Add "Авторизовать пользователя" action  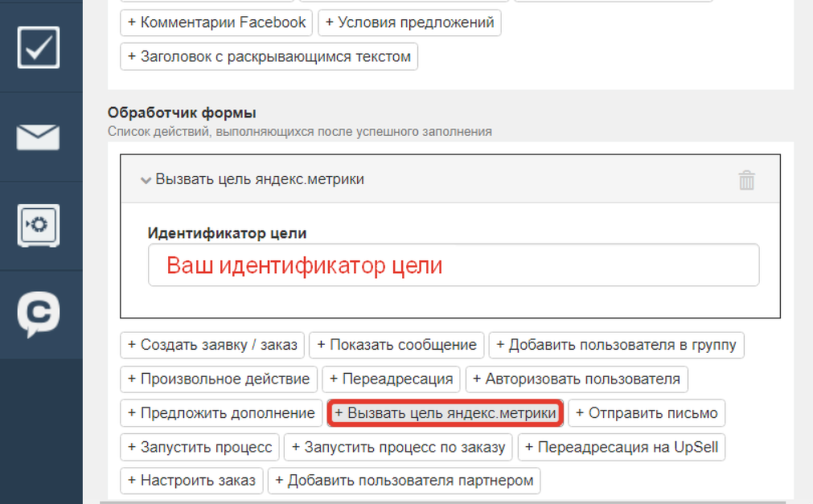[x=577, y=379]
